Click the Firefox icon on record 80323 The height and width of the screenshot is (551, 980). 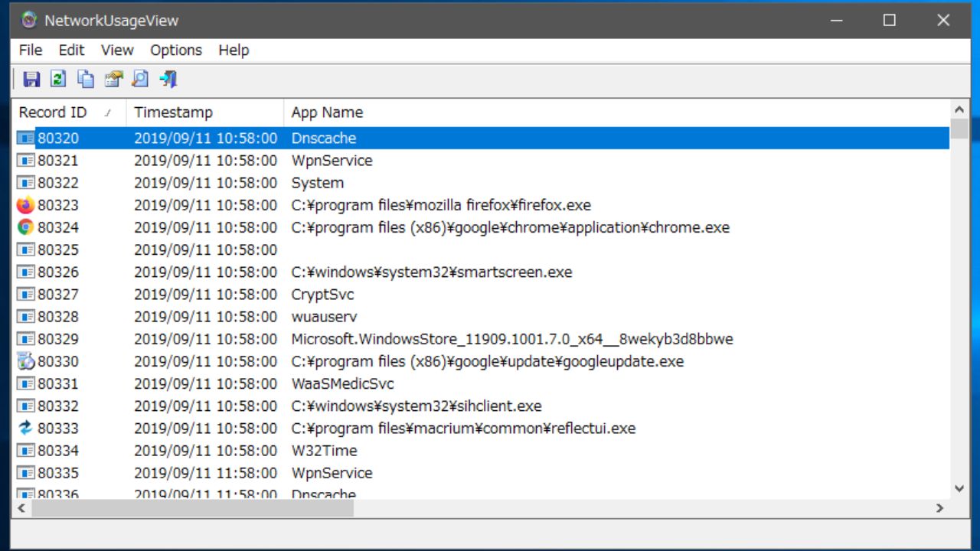click(x=26, y=205)
